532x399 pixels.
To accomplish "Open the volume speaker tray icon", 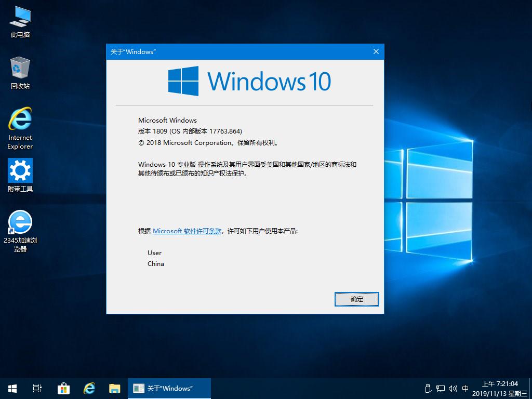I will [453, 389].
